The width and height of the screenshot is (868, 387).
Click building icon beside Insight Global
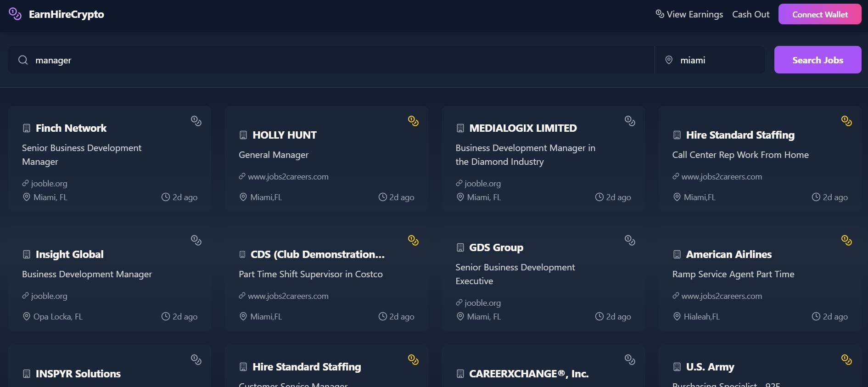[27, 254]
